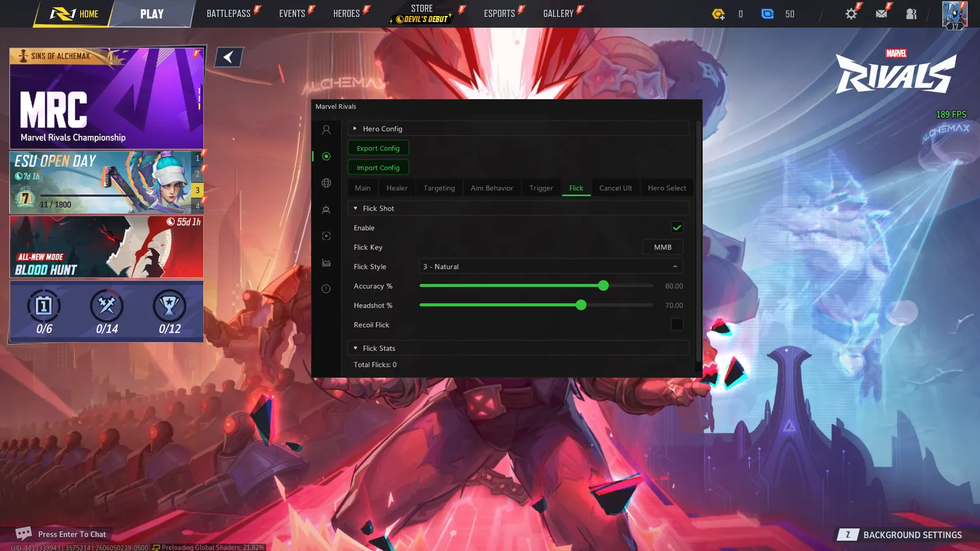Click the Press Enter To Chat field
Image resolution: width=980 pixels, height=551 pixels.
[72, 534]
